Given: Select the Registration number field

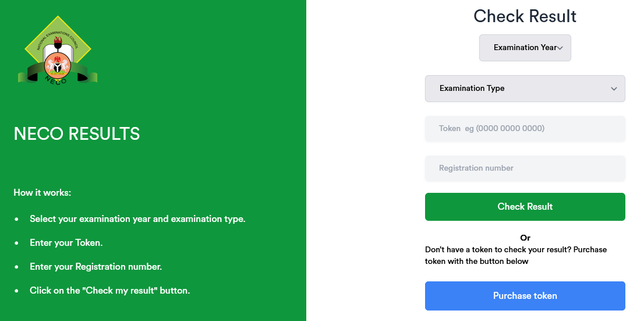Looking at the screenshot, I should click(x=525, y=168).
